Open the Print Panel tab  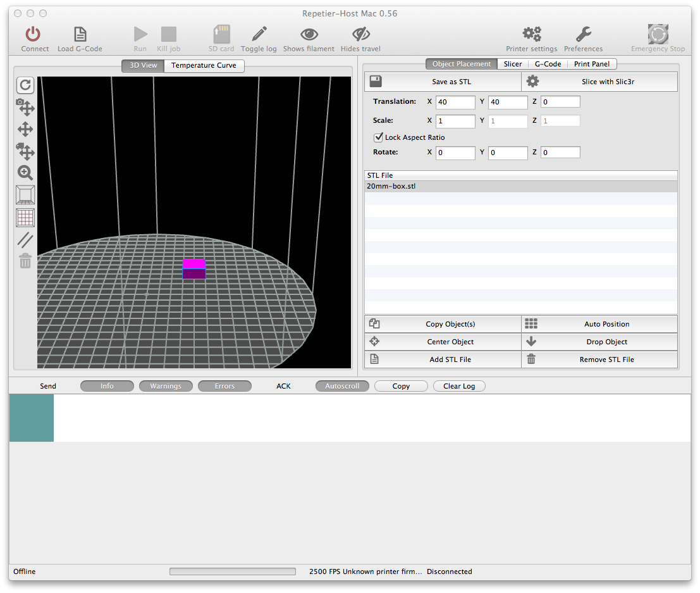pos(591,64)
